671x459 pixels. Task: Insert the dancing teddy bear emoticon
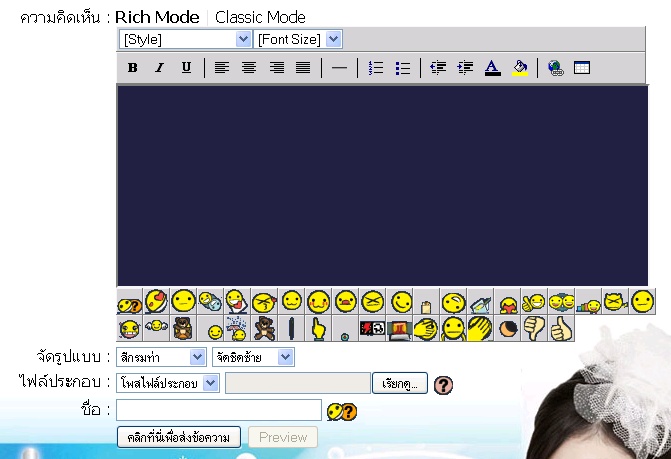264,329
